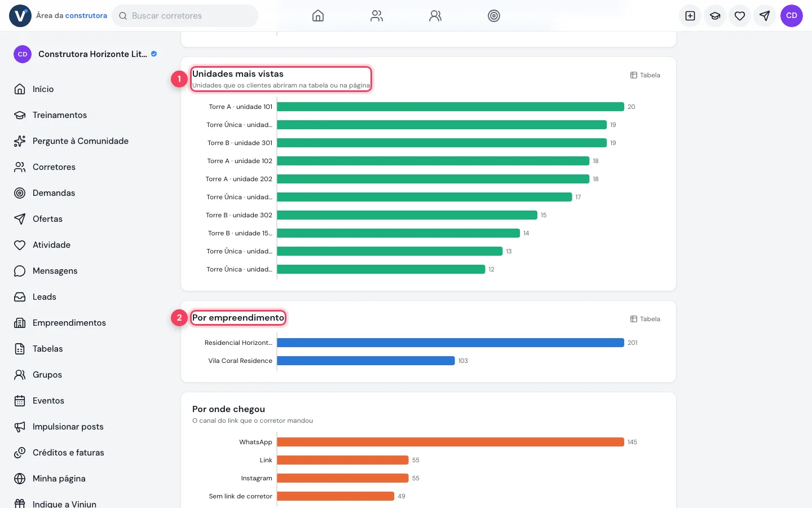
Task: Open the two-person brokers icon in top bar
Action: (377, 16)
